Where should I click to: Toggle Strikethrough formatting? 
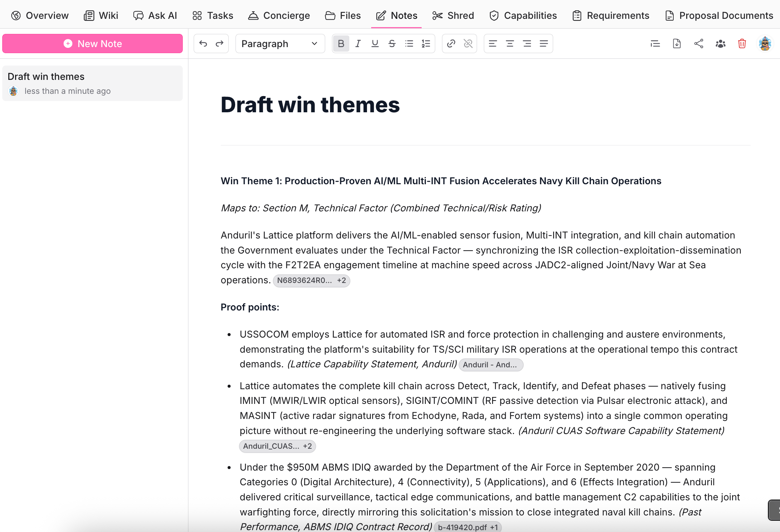tap(392, 44)
